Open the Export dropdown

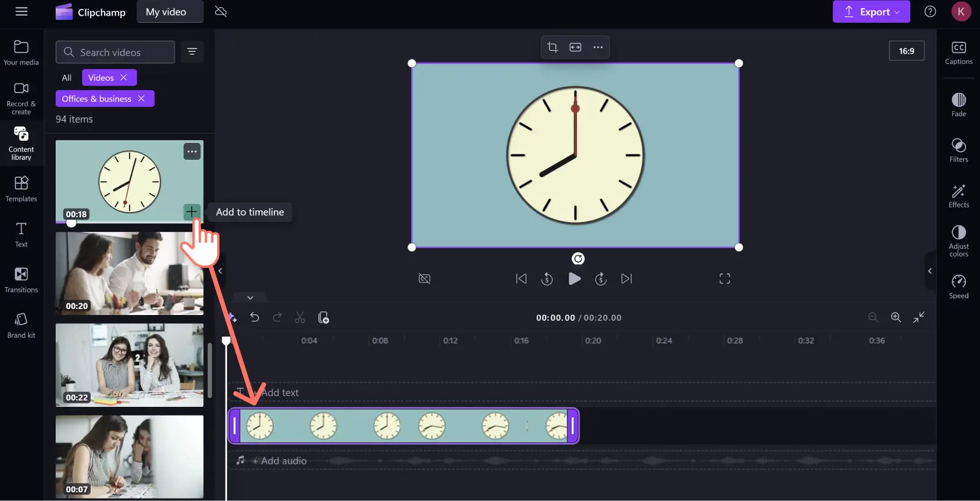coord(871,12)
